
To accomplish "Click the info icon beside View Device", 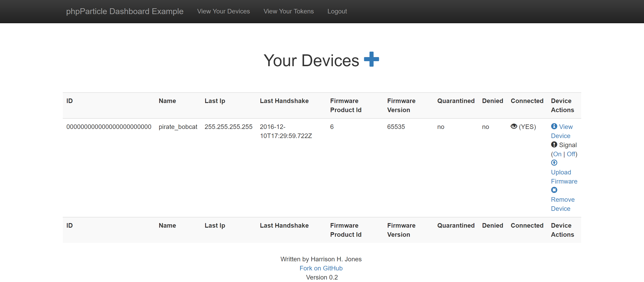I will click(x=554, y=126).
